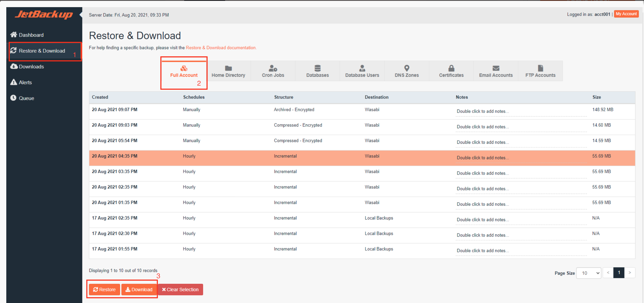Viewport: 644px width, 303px height.
Task: Click the Email Accounts envelope icon
Action: [x=495, y=68]
